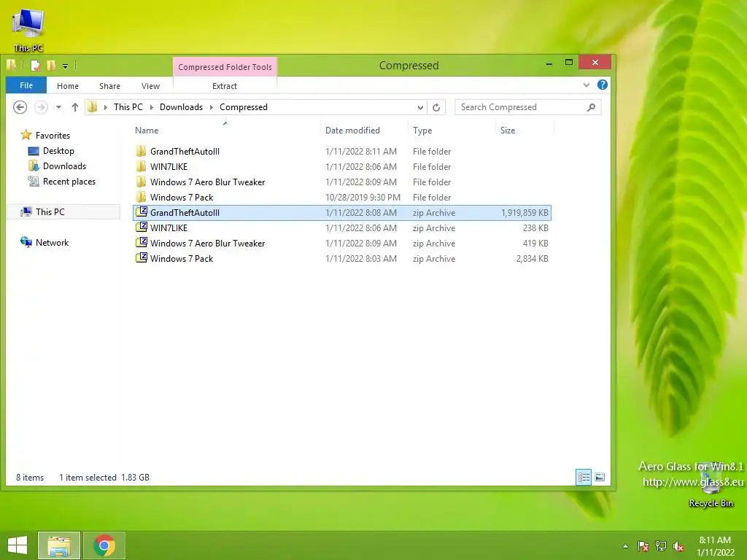The width and height of the screenshot is (747, 560).
Task: Select the GrandTheftAutoIII file folder
Action: click(341, 152)
